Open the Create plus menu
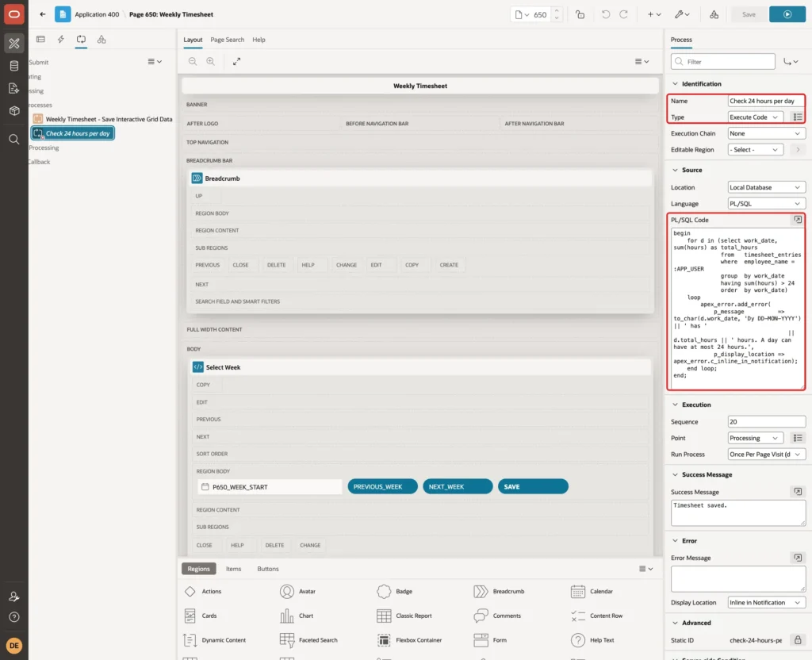 point(654,14)
